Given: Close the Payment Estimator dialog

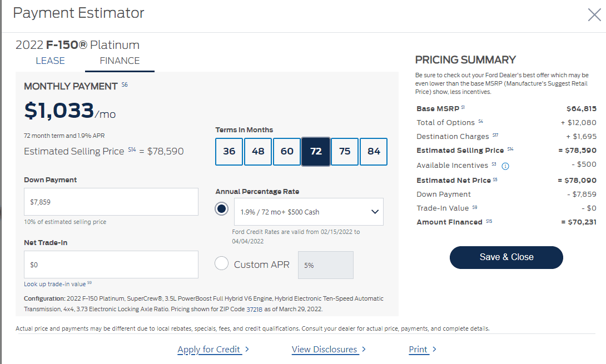Looking at the screenshot, I should (x=594, y=15).
